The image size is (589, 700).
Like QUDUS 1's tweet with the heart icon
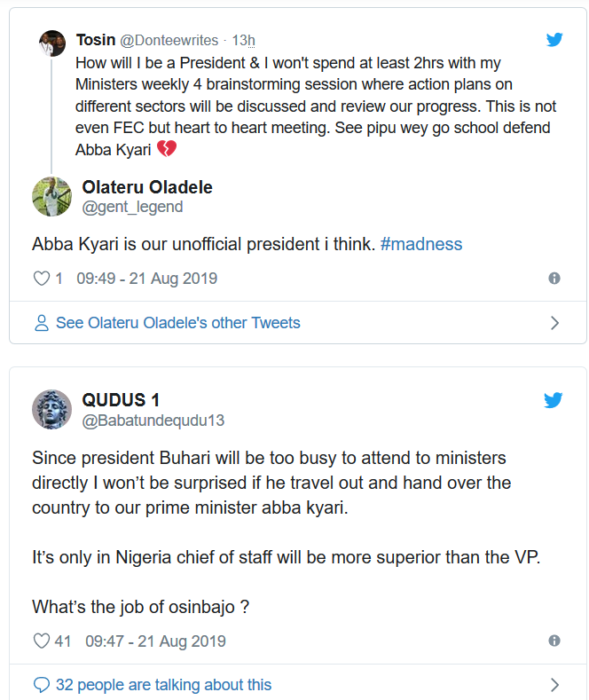coord(41,641)
